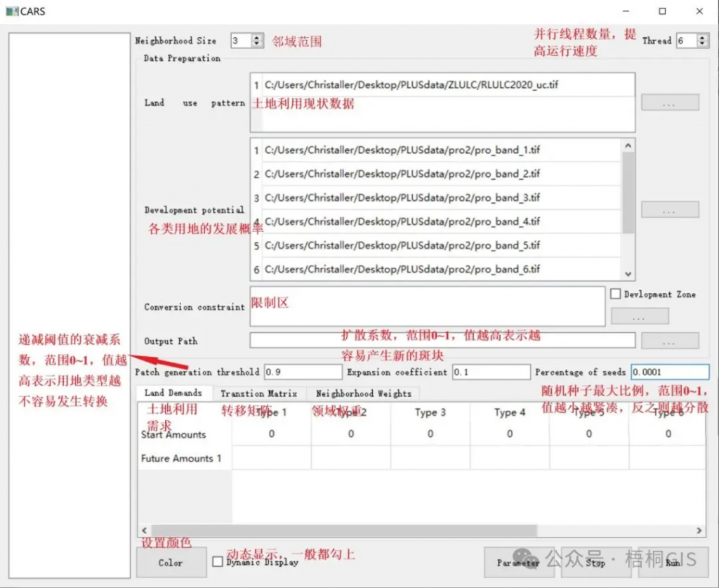Click the CARS app icon in title bar

click(12, 11)
